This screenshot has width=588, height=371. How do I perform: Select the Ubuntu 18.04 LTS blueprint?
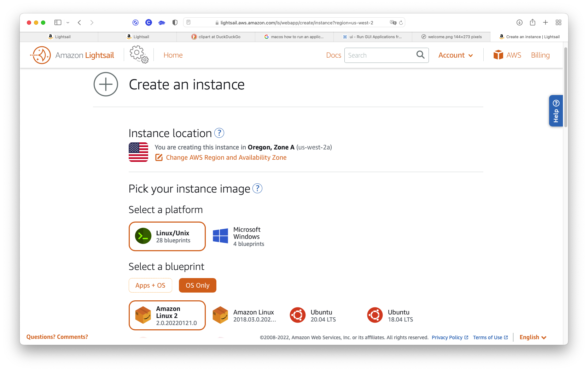[399, 316]
